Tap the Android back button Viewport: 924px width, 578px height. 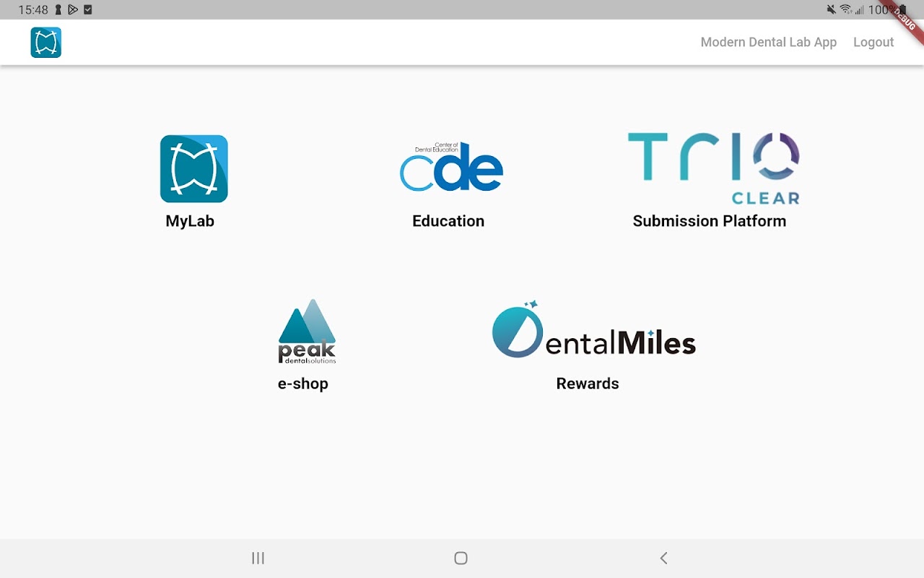[x=663, y=558]
